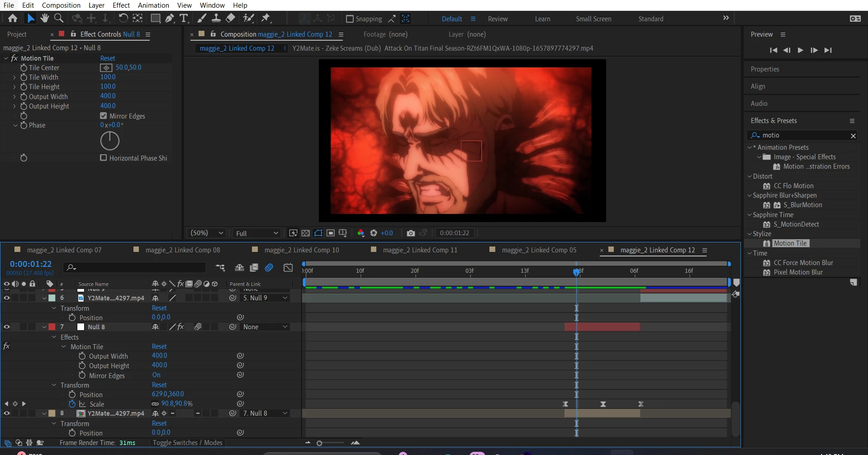The image size is (868, 455).
Task: Jump to the first frame in Preview
Action: [773, 50]
